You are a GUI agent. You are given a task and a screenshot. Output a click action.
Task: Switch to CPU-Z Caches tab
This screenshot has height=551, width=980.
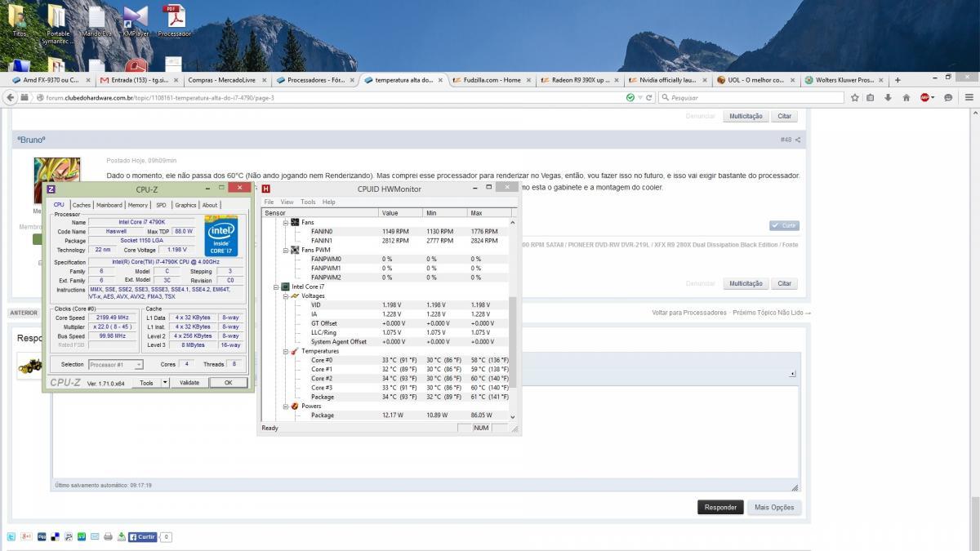[81, 205]
